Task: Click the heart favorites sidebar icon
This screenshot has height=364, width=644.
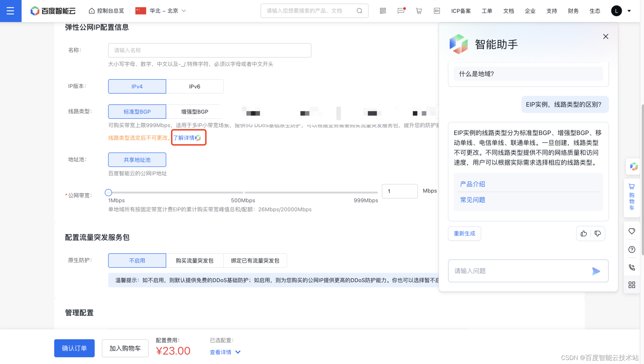Action: click(632, 231)
